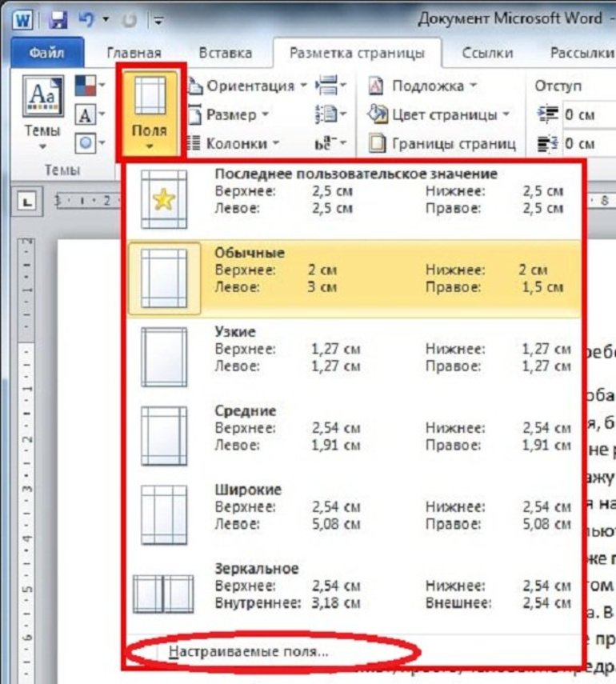Open the Файл tab

[46, 53]
